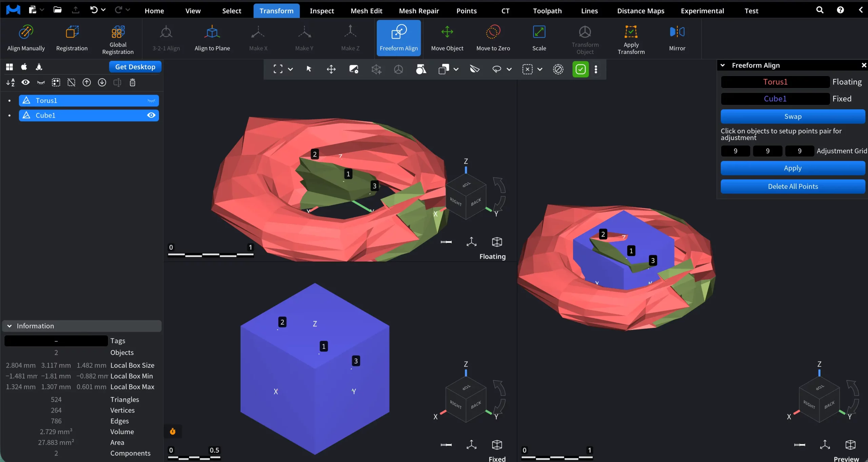868x462 pixels.
Task: Edit the Adjustment Grid value field
Action: click(x=735, y=151)
